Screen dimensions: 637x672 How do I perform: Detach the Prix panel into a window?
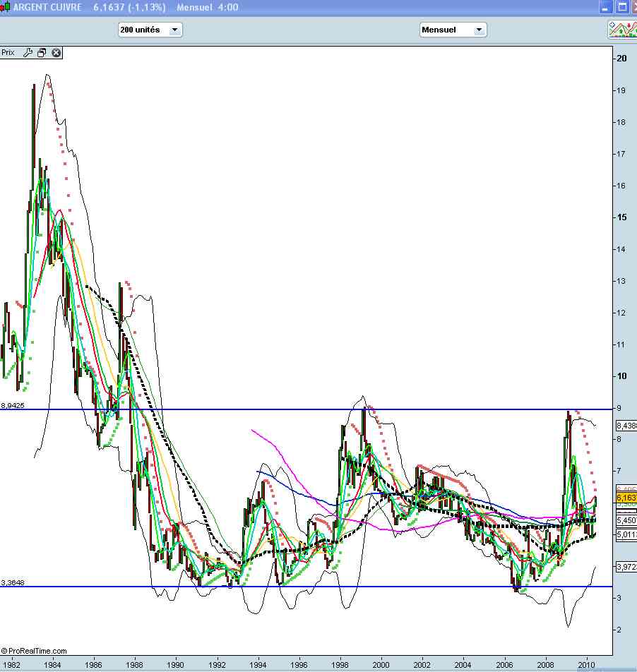point(42,52)
